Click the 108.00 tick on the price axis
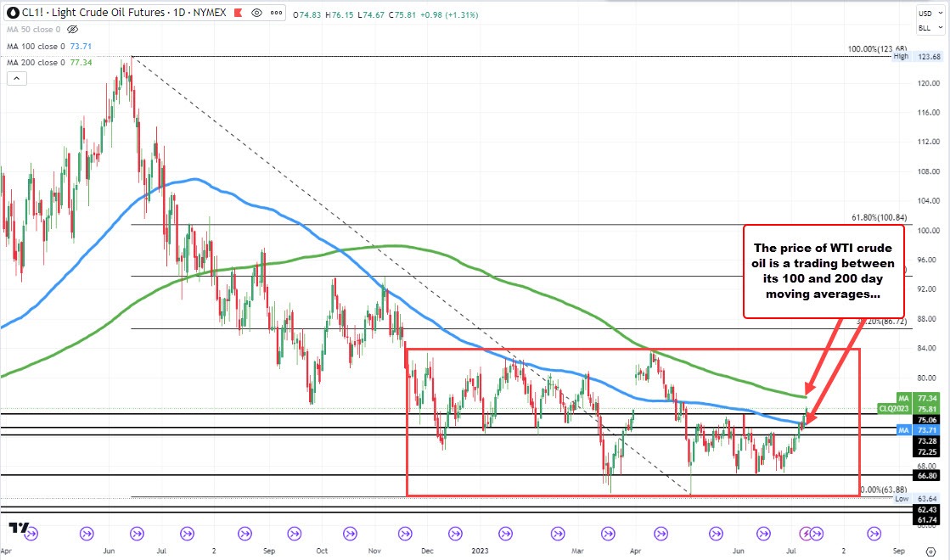 (x=929, y=171)
